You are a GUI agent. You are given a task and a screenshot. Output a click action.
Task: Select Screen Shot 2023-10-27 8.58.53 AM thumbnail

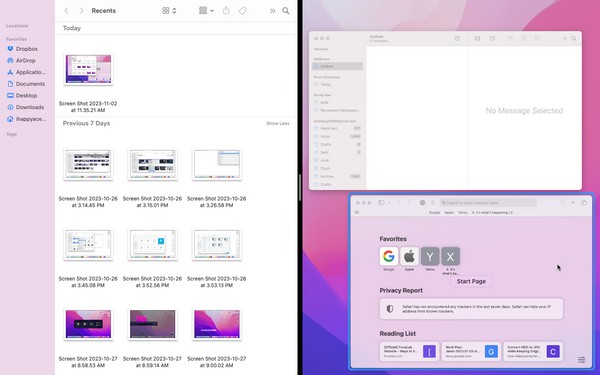tap(88, 324)
